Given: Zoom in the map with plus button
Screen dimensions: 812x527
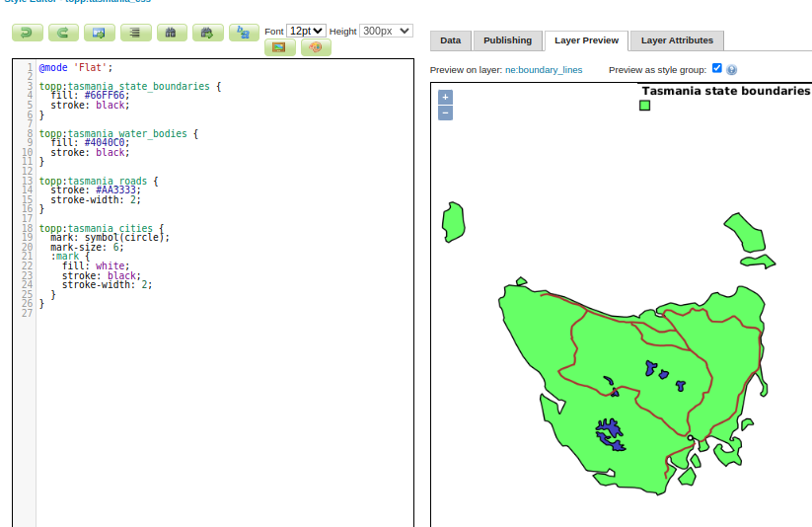Looking at the screenshot, I should pos(445,97).
